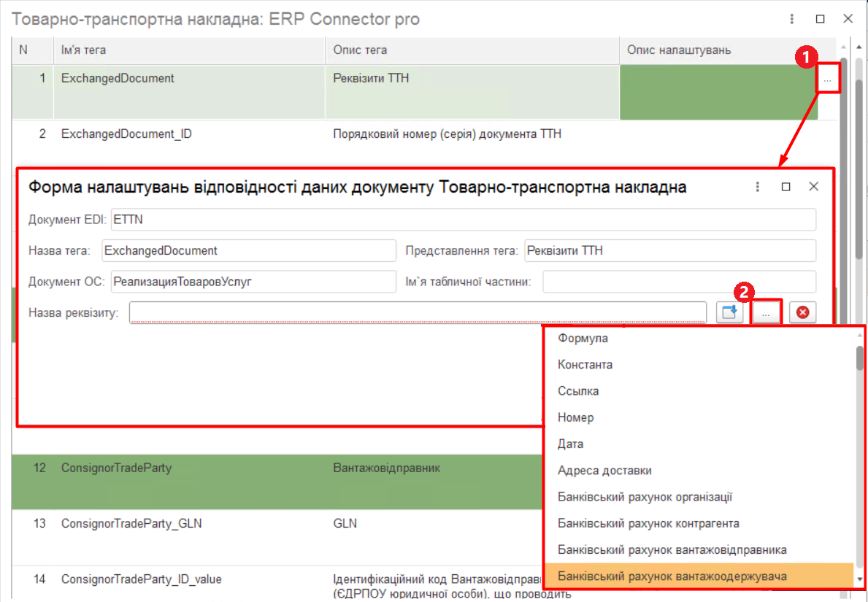This screenshot has height=602, width=868.
Task: Click 'Опис налаштувань' column header
Action: [x=679, y=50]
